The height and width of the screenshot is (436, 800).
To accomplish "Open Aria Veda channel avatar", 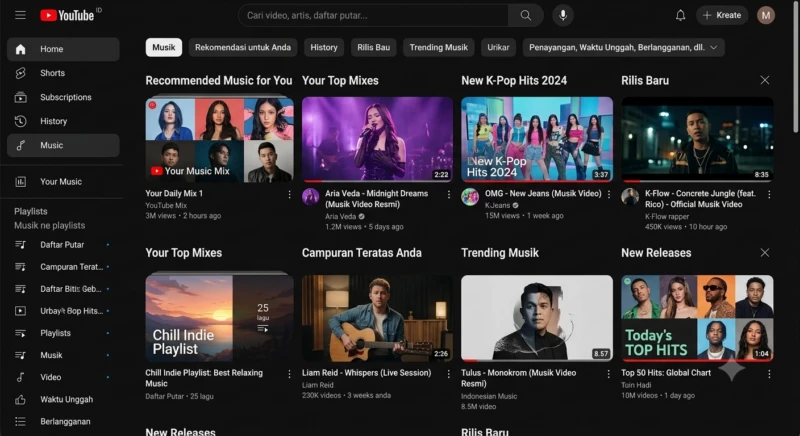I will click(x=310, y=197).
